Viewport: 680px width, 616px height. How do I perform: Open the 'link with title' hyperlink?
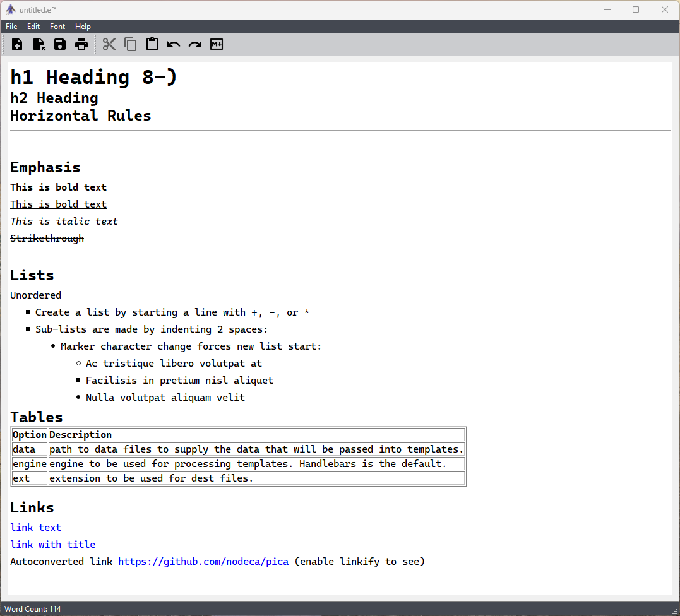coord(52,545)
